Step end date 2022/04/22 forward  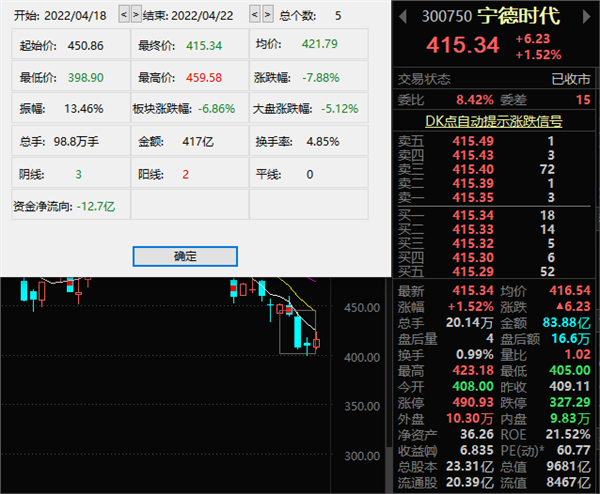[267, 15]
